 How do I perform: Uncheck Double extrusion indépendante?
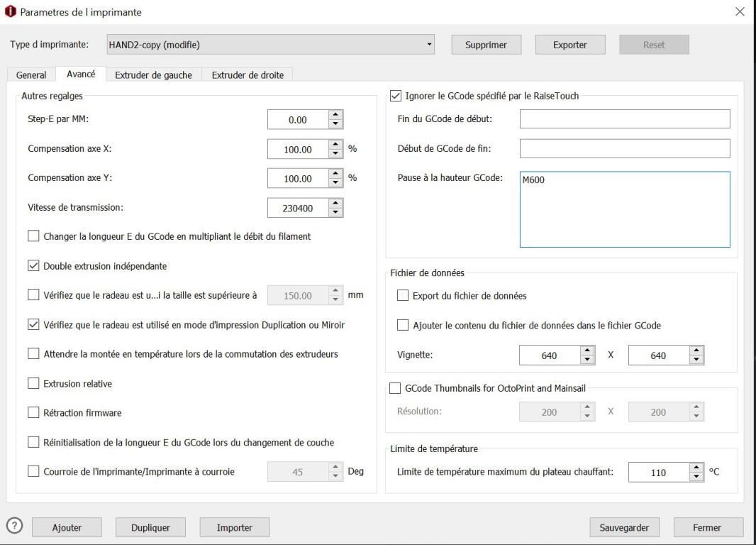[33, 265]
